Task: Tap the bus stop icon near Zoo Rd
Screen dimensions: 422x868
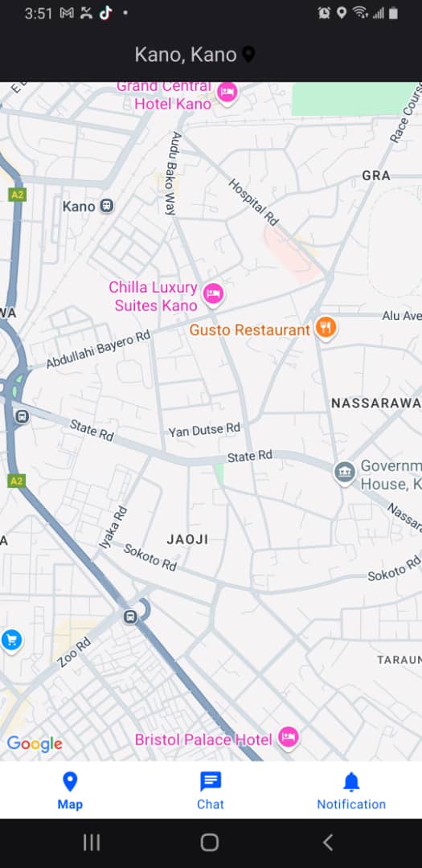Action: tap(130, 616)
